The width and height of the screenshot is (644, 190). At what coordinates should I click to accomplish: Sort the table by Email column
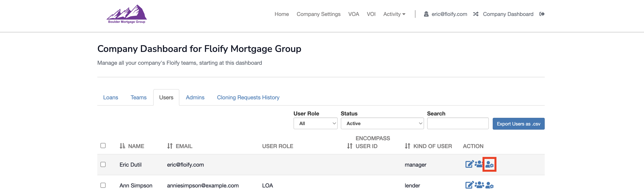click(x=170, y=146)
